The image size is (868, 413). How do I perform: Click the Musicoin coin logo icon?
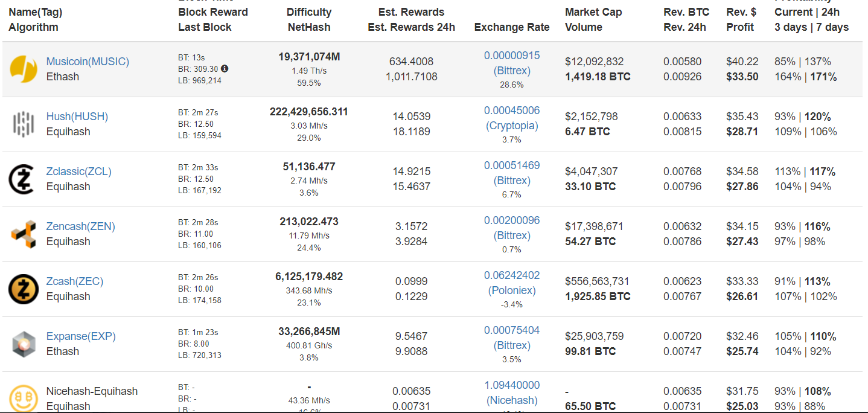(x=24, y=69)
